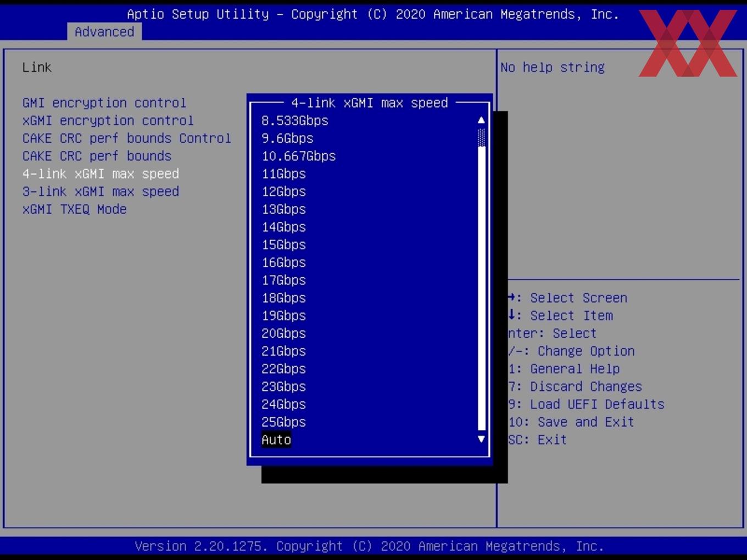747x560 pixels.
Task: Choose 8.533Gbps speed option
Action: click(295, 121)
